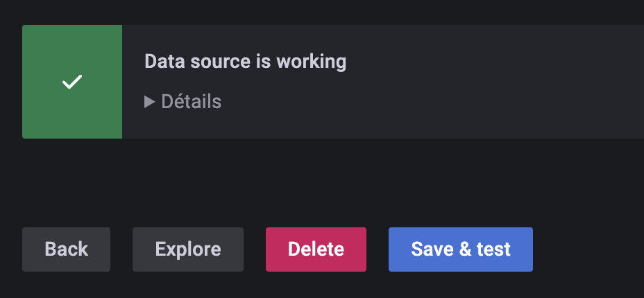This screenshot has width=644, height=298.
Task: Click the small arrow beside Détails
Action: click(x=149, y=102)
